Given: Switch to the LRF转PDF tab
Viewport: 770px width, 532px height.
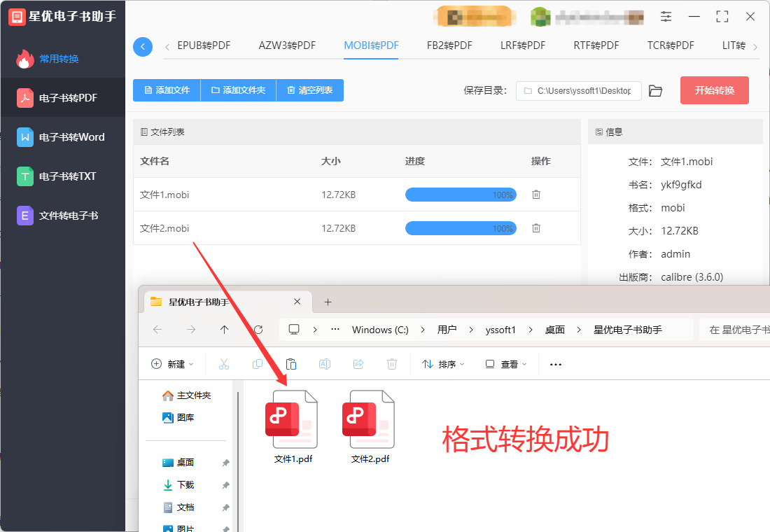Looking at the screenshot, I should click(523, 45).
